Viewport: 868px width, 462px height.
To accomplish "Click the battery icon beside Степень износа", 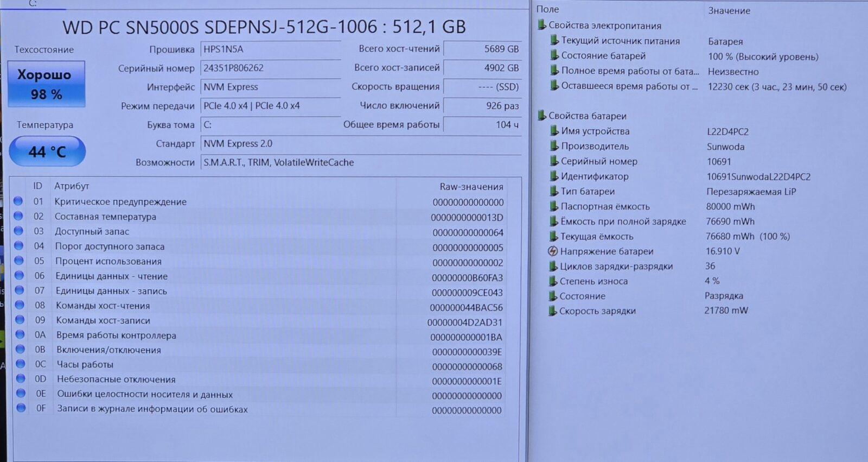I will pyautogui.click(x=553, y=281).
